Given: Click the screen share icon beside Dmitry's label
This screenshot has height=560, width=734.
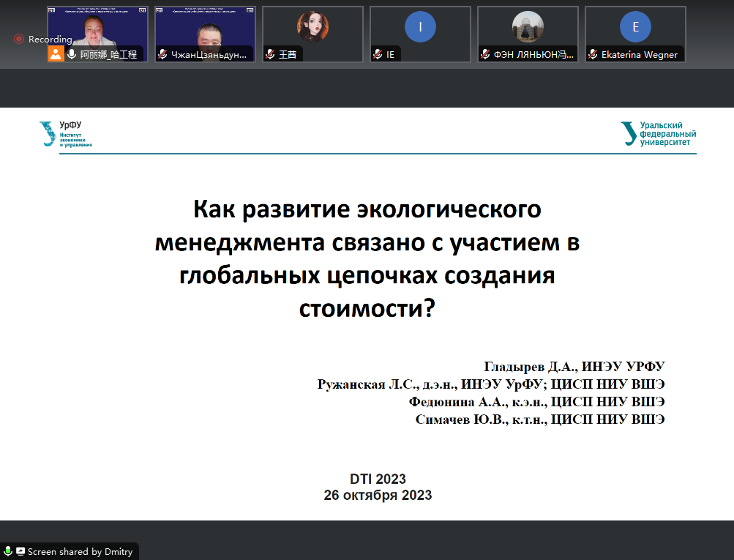Looking at the screenshot, I should (20, 551).
